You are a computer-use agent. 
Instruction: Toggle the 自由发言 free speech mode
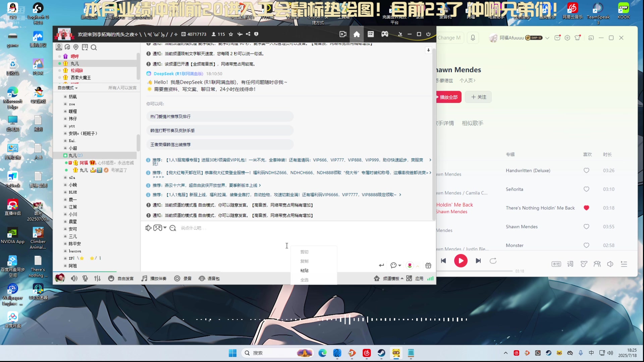121,279
